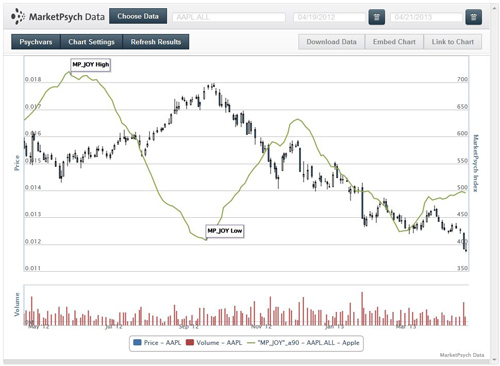Toggle the MP_JOY a90 AAPL.ALL legend entry

click(303, 343)
